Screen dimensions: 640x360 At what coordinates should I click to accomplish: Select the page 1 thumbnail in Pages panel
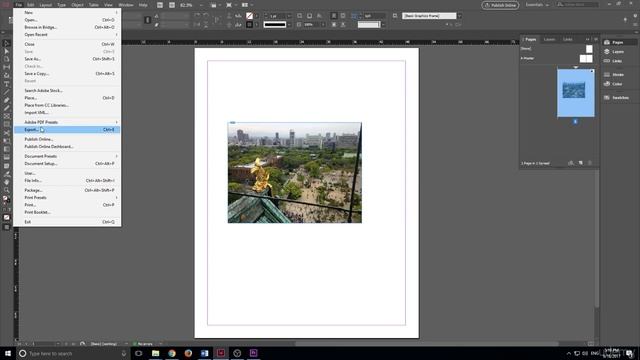576,93
